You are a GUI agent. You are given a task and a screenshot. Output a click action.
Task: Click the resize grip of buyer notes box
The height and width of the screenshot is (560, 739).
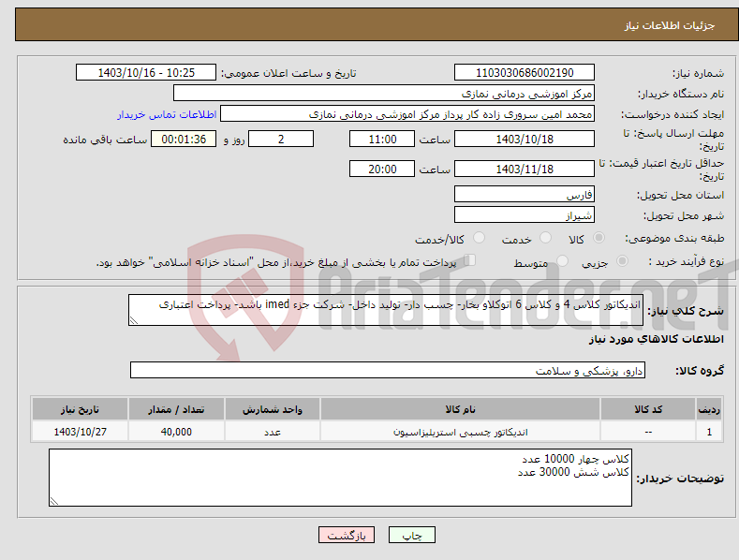[x=54, y=502]
